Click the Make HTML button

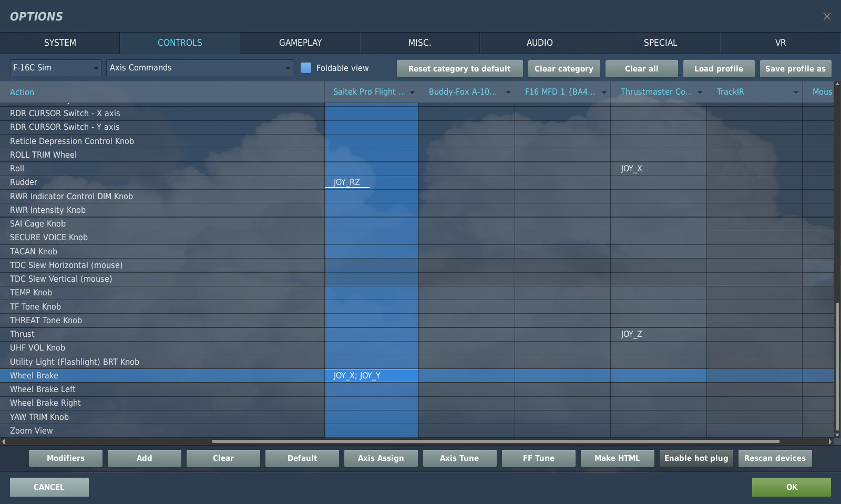(x=618, y=458)
